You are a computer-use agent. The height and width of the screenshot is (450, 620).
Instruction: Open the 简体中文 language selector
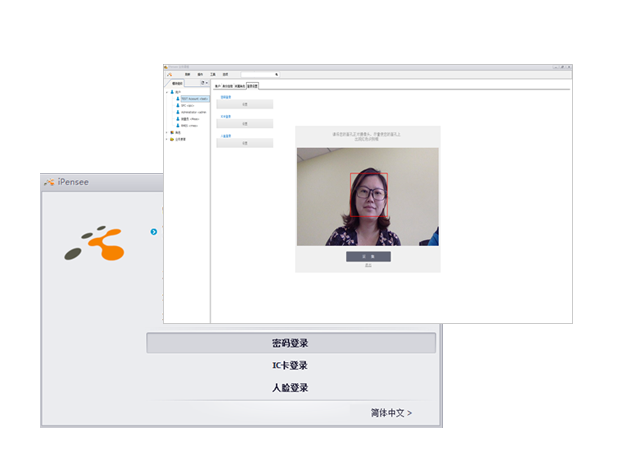(x=391, y=412)
